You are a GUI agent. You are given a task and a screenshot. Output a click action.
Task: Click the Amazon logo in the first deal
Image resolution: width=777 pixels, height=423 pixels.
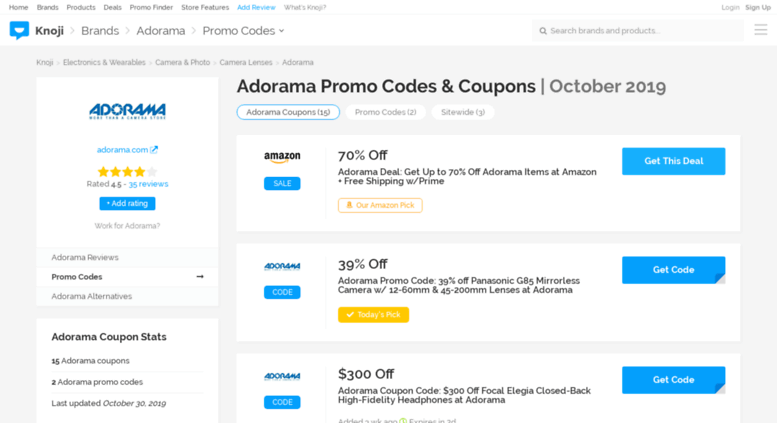click(282, 157)
